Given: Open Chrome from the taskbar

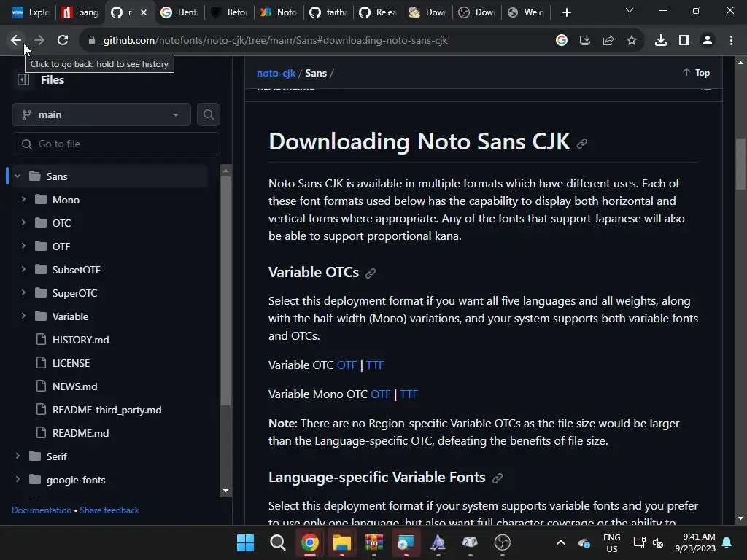Looking at the screenshot, I should 309,542.
